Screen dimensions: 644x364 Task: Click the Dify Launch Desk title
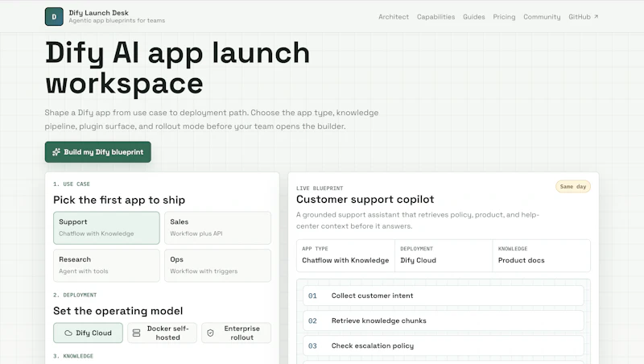click(98, 13)
